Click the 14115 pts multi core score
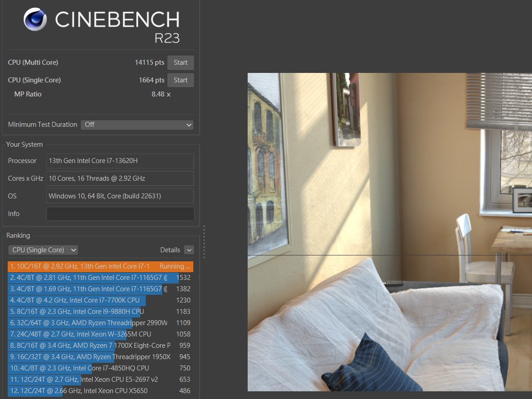Screen dimensions: 532x399 [x=149, y=62]
